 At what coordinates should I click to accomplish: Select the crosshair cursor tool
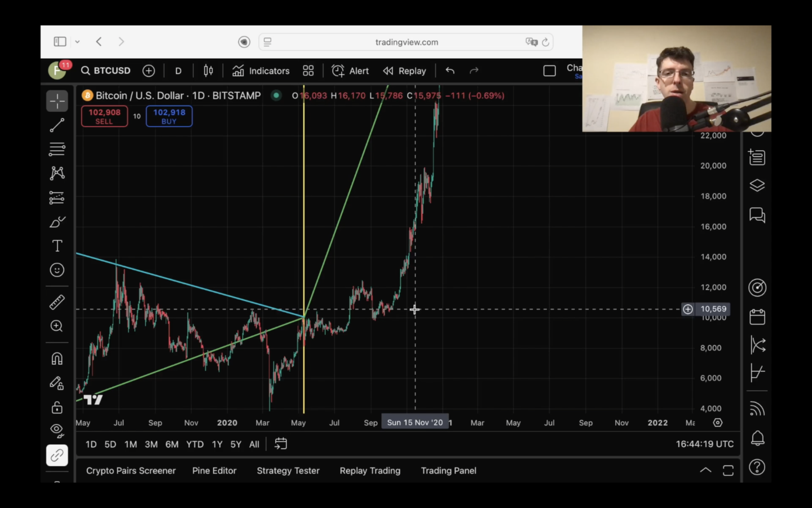point(57,102)
